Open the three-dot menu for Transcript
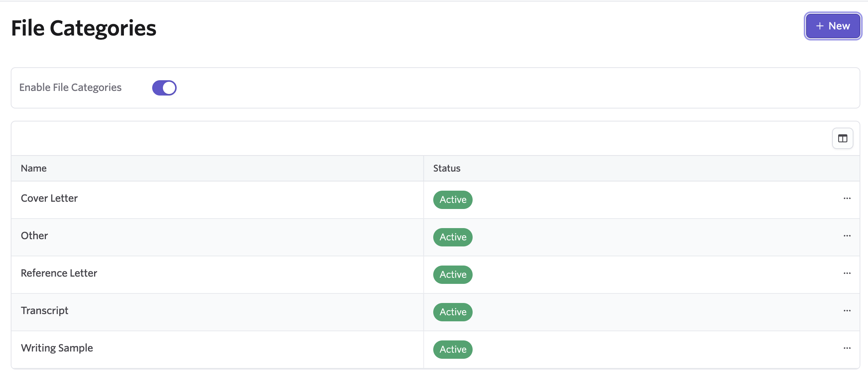The width and height of the screenshot is (868, 392). pyautogui.click(x=847, y=311)
